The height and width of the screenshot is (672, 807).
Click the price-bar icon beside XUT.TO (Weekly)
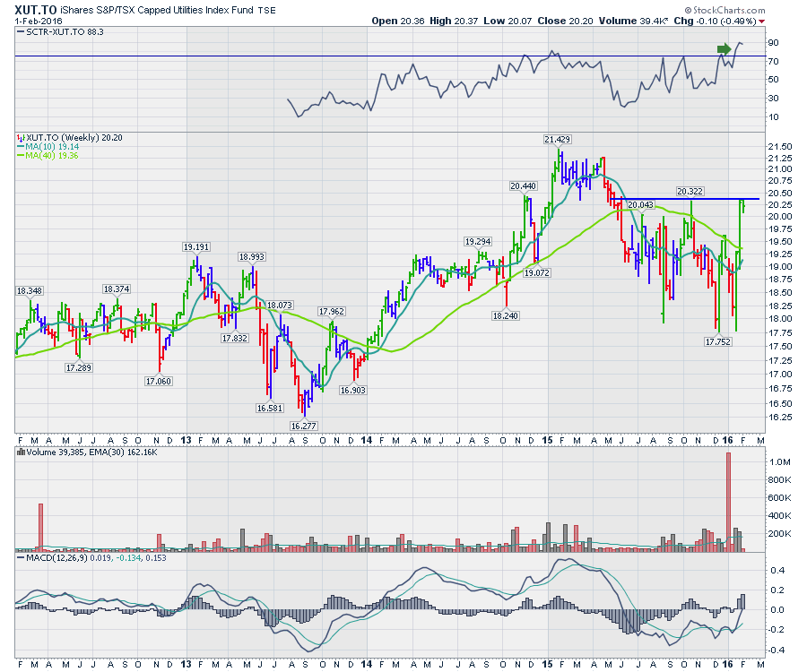[x=21, y=138]
